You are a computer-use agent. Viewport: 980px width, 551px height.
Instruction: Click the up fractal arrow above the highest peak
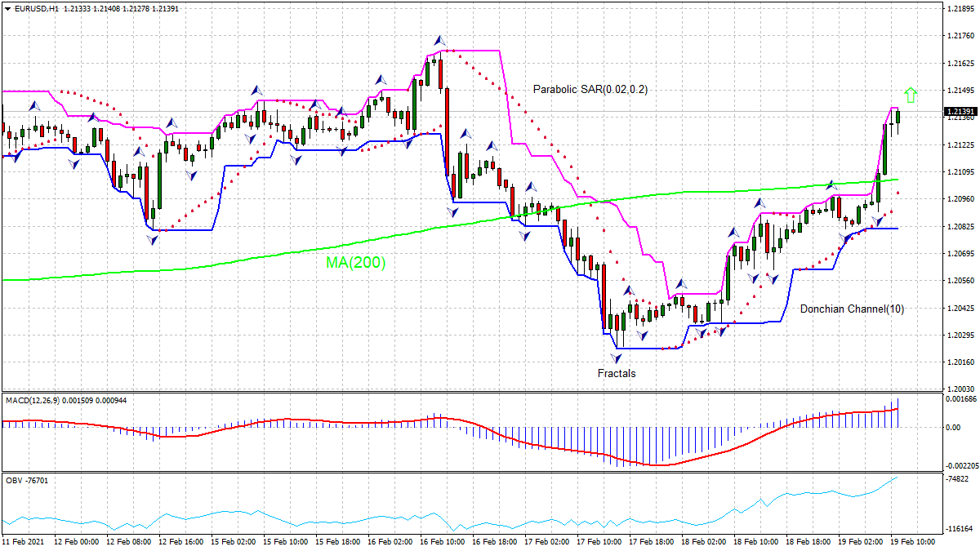pyautogui.click(x=439, y=39)
